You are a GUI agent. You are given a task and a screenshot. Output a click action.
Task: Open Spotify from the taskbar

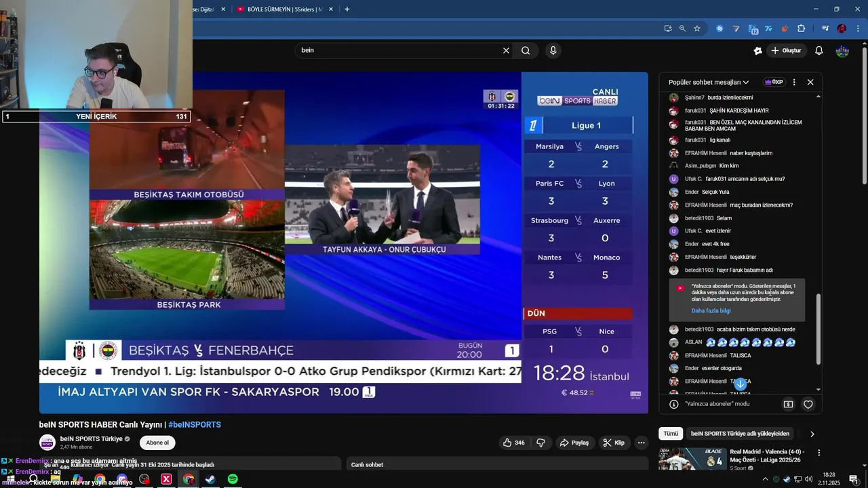[233, 479]
